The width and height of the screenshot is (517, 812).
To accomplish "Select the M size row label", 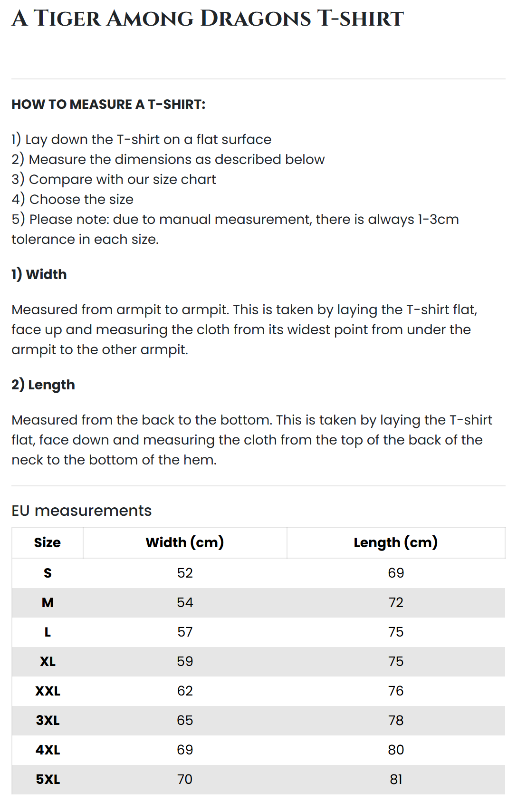I will pyautogui.click(x=48, y=602).
